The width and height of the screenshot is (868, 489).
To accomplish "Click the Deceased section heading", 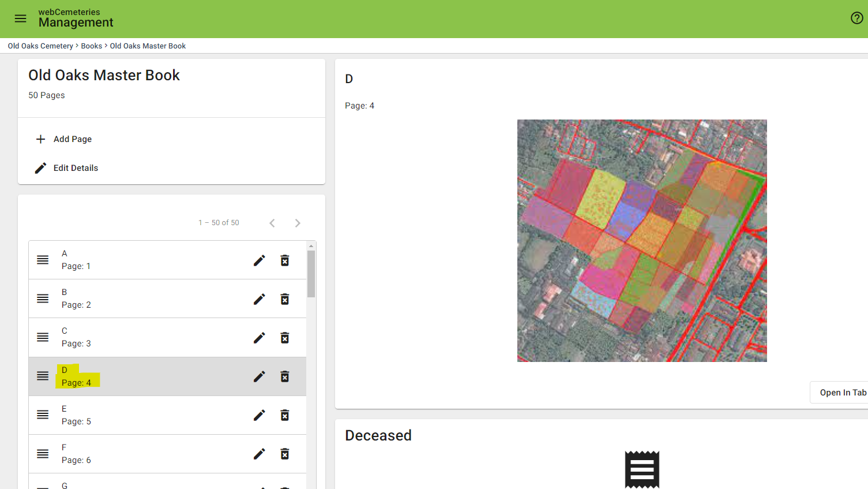I will [x=378, y=435].
